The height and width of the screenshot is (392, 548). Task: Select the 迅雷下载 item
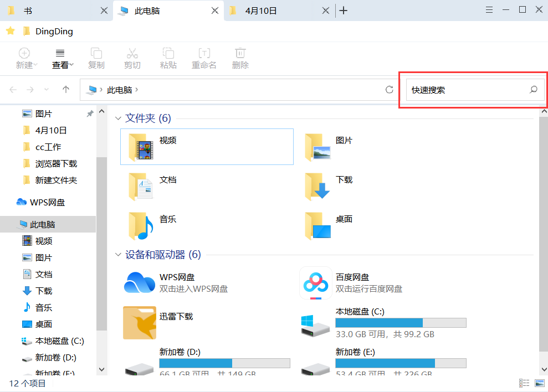tap(158, 322)
